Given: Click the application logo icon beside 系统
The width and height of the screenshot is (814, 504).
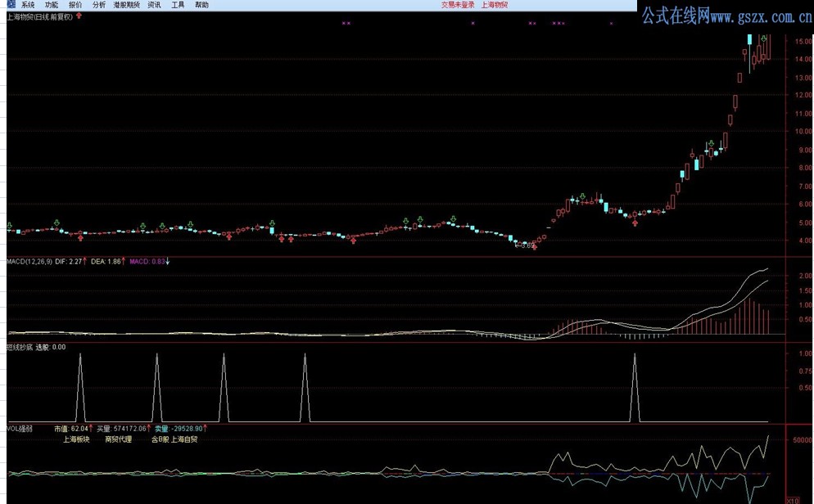Looking at the screenshot, I should 11,5.
